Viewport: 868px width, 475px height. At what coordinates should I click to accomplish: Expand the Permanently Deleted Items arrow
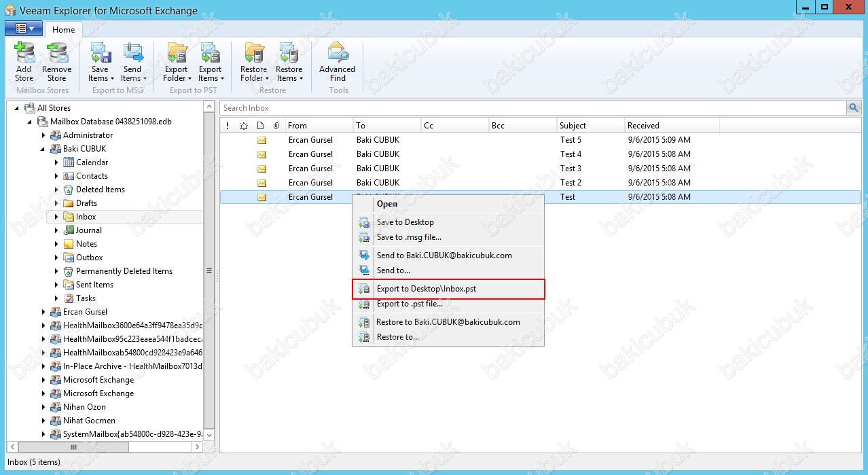pos(56,271)
